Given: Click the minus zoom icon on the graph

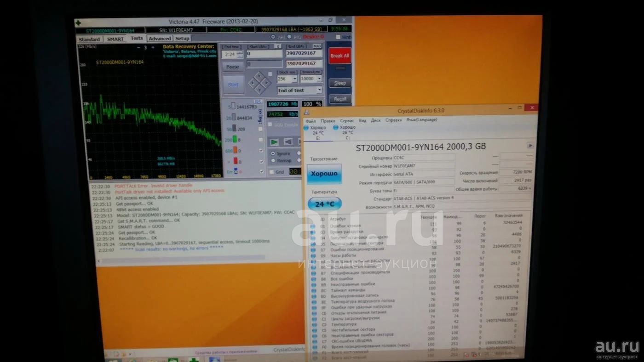Looking at the screenshot, I should click(138, 47).
